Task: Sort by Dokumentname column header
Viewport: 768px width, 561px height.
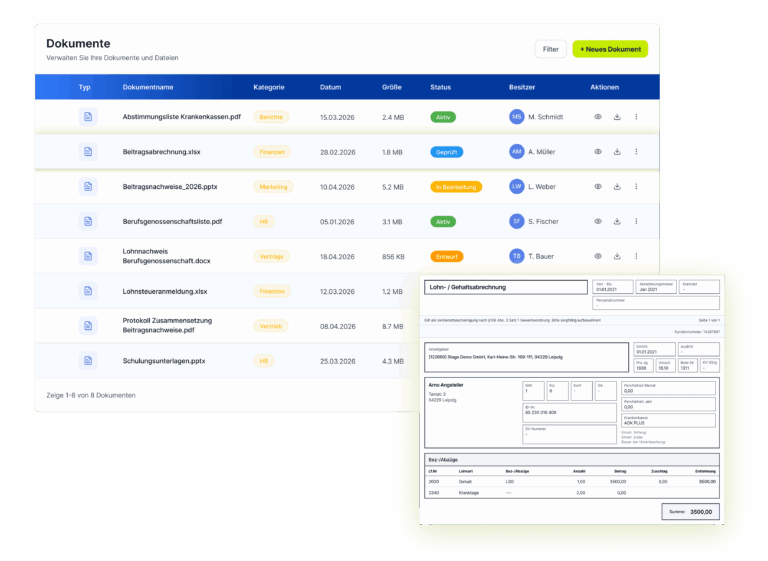Action: click(x=147, y=87)
